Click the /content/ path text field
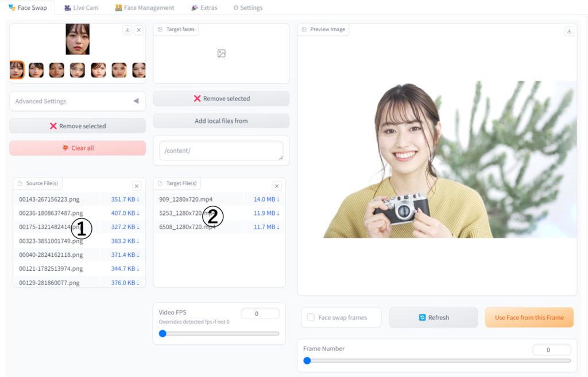Viewport: 588px width, 377px height. point(221,151)
